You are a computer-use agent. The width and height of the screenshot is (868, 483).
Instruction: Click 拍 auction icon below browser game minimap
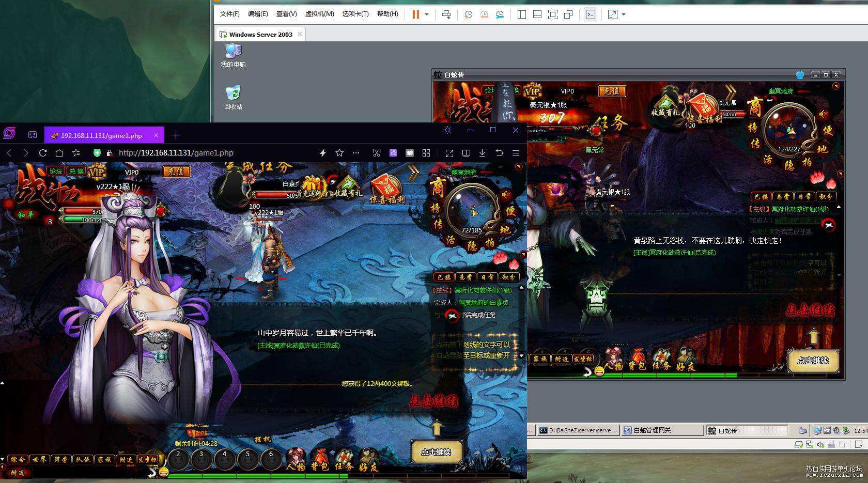coord(489,242)
